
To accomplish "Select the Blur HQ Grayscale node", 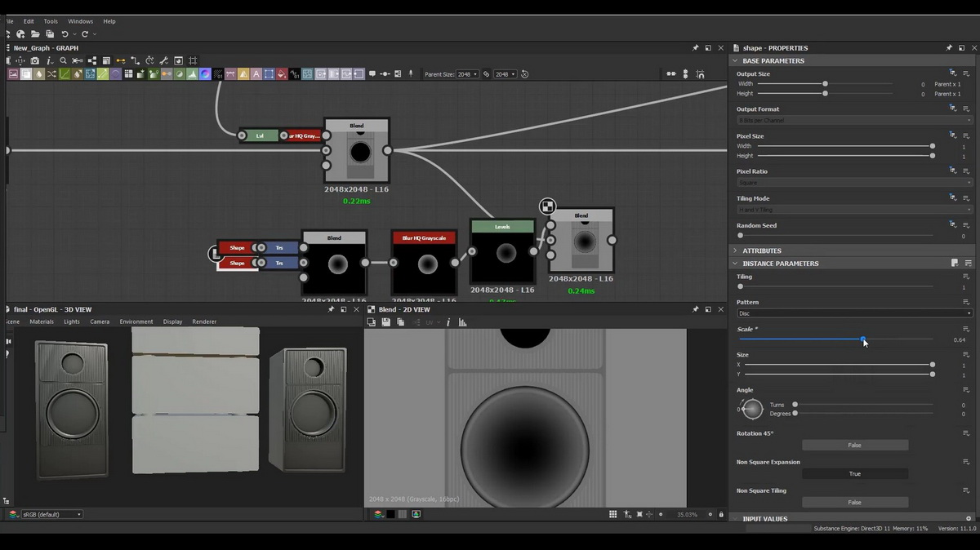I will coord(424,263).
